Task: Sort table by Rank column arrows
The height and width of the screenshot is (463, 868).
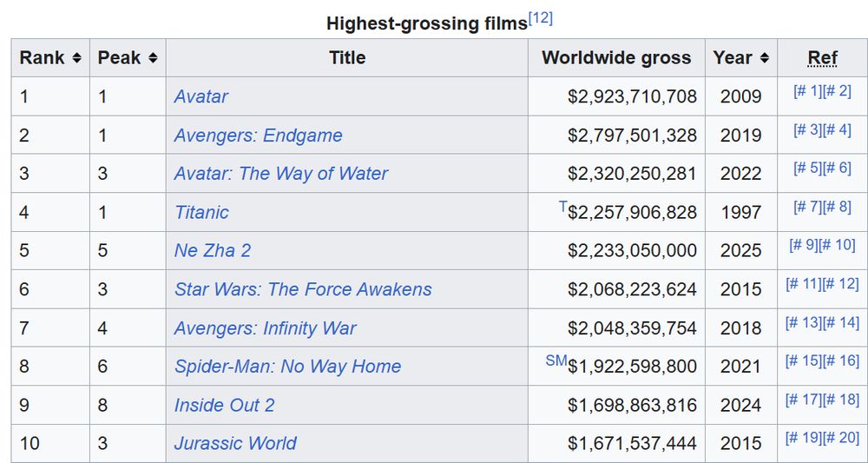Action: (77, 57)
